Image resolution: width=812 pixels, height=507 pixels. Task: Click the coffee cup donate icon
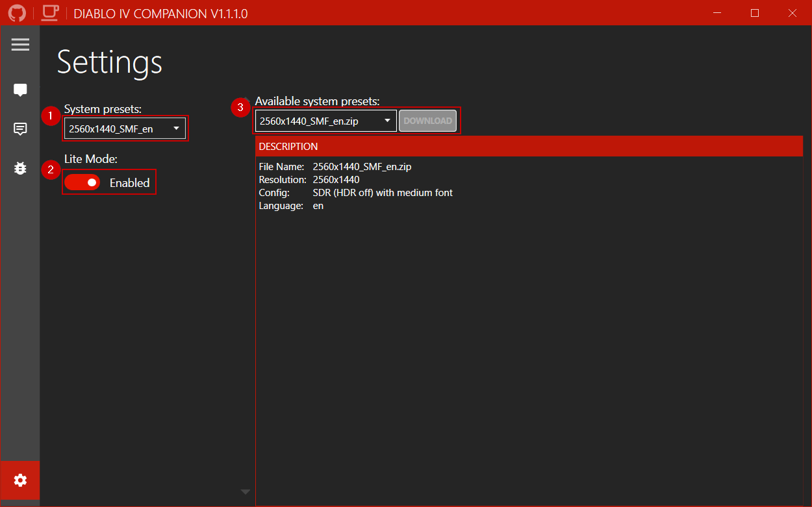[x=50, y=13]
